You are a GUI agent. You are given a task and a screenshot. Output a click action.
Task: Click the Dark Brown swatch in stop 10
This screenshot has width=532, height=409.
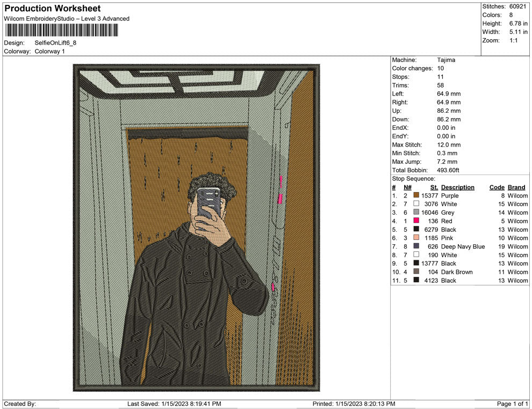coord(416,272)
